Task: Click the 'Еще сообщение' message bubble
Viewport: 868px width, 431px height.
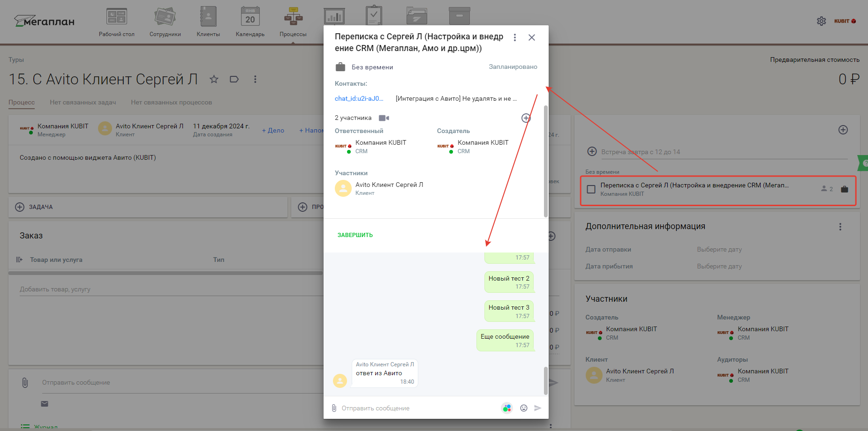Action: [505, 340]
